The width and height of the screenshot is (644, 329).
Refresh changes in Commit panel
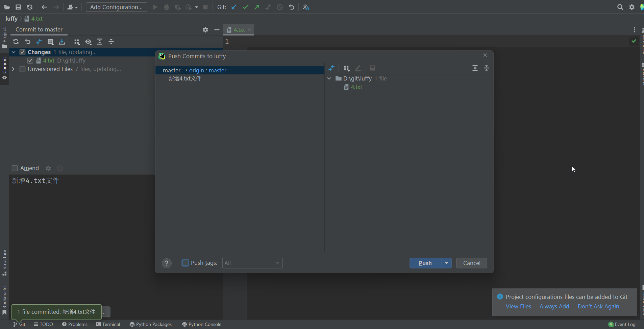(x=16, y=42)
